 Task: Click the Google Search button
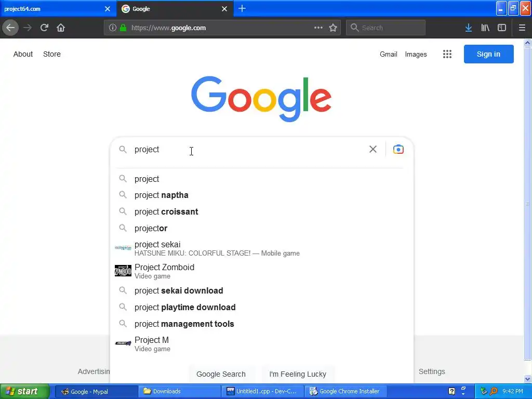tap(221, 374)
